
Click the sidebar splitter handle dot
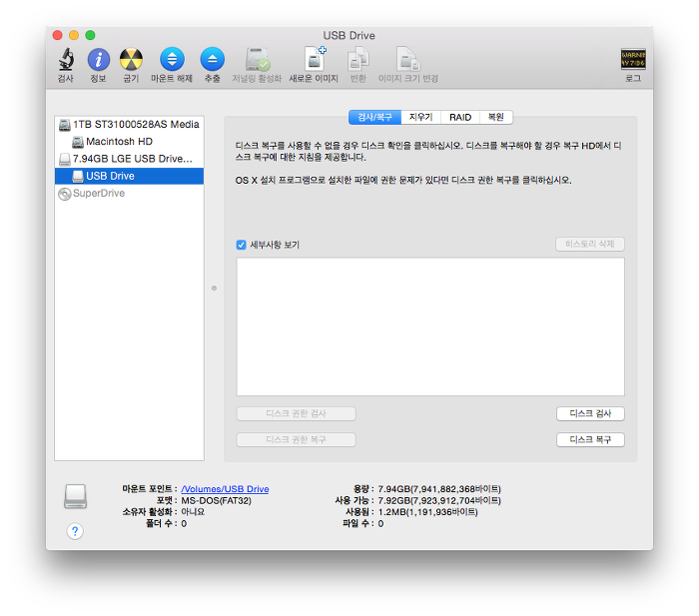point(214,289)
